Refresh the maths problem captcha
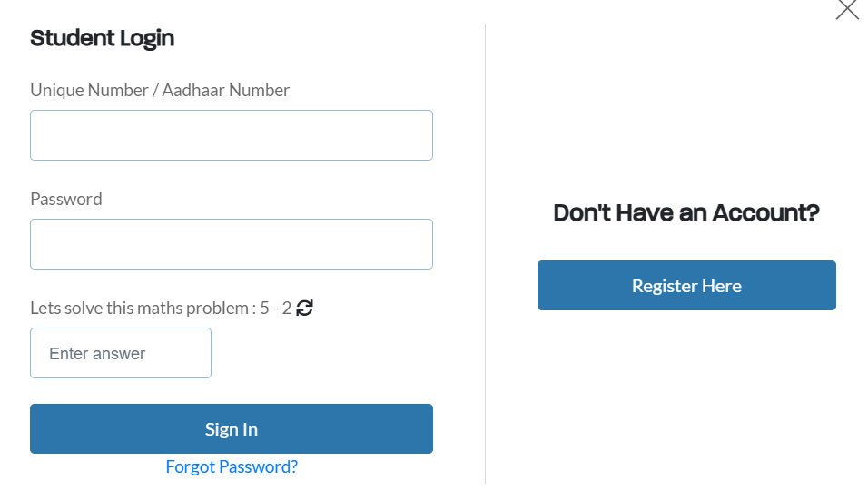 pos(304,308)
